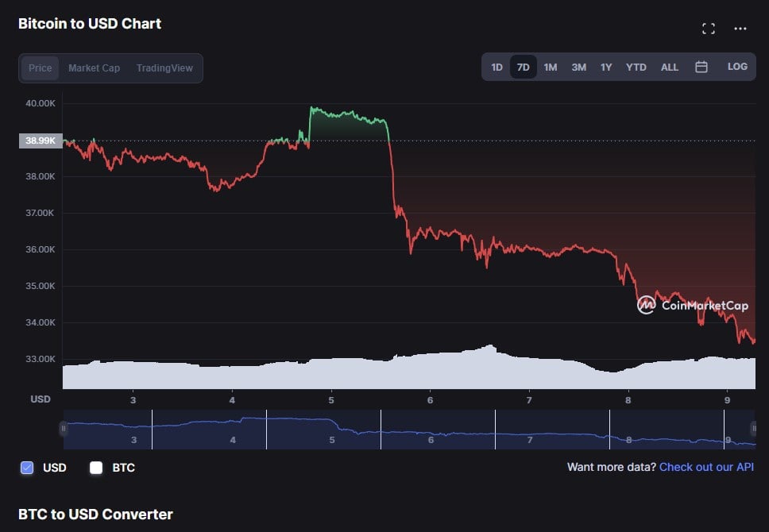Open the three-dot more options menu
Screen dimensions: 769x532
tap(740, 29)
